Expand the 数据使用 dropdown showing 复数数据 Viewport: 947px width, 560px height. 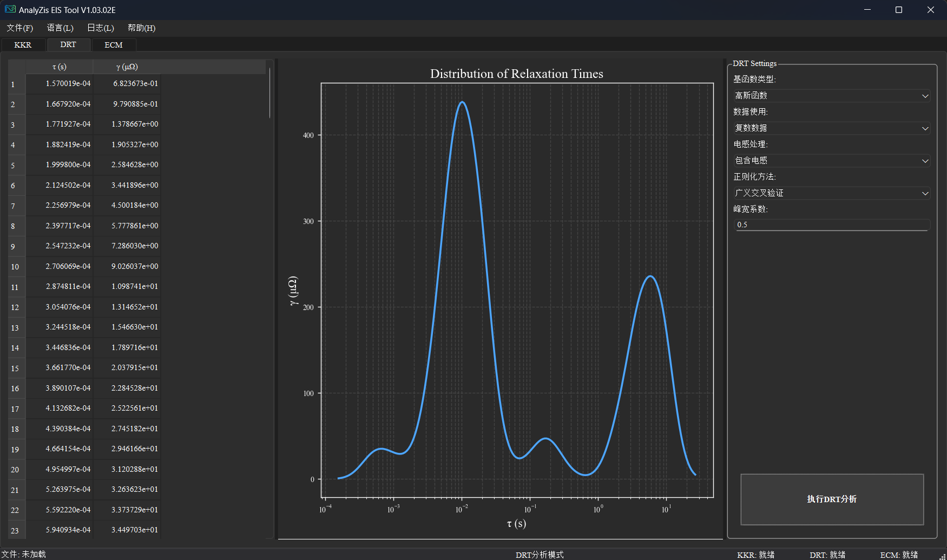tap(831, 128)
